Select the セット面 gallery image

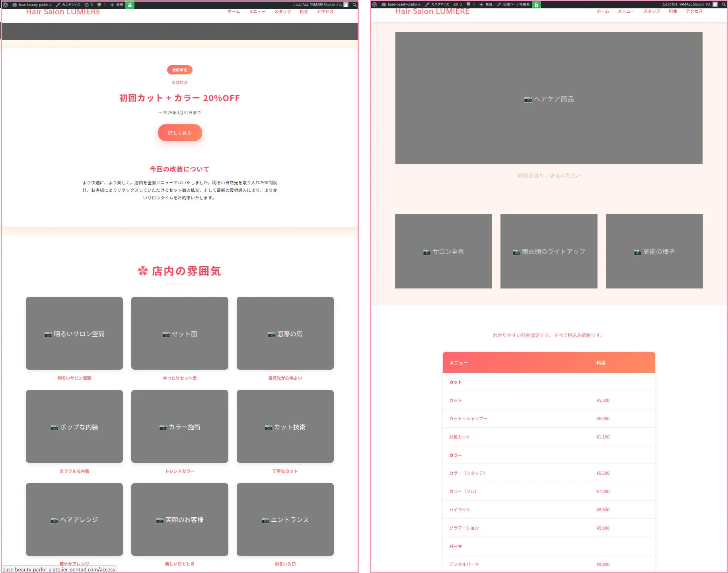point(179,333)
